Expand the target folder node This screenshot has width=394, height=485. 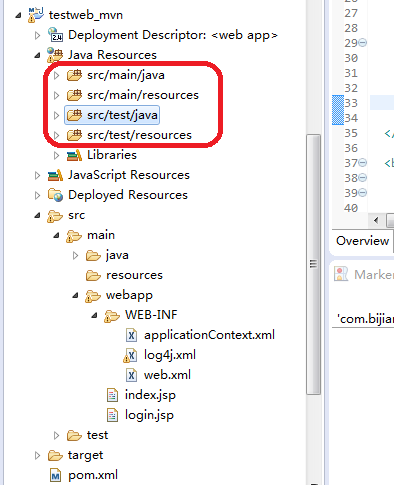click(37, 455)
